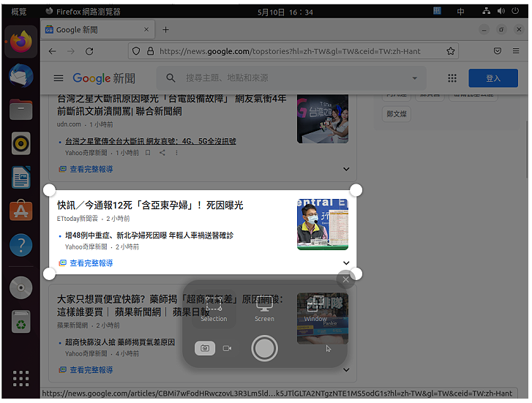
Task: Click the shield tracking protection icon
Action: pyautogui.click(x=136, y=51)
